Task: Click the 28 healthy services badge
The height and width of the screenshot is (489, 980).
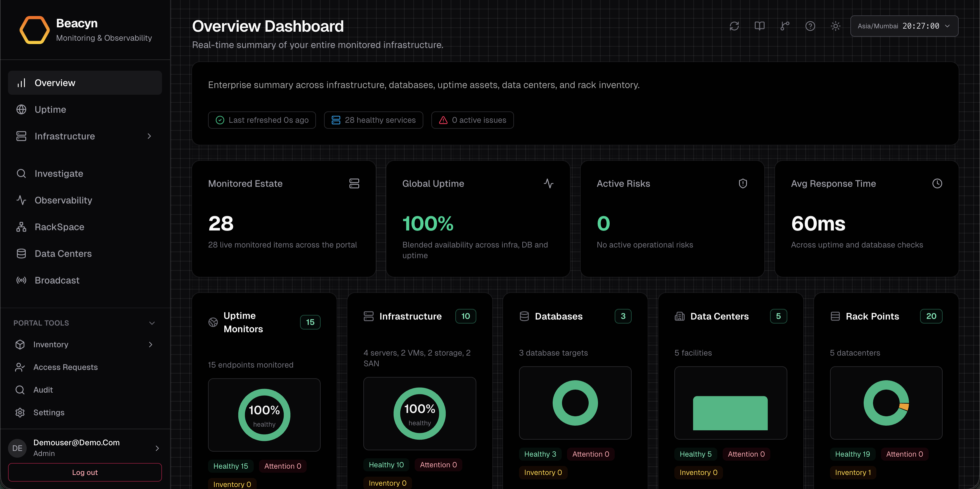Action: click(373, 120)
